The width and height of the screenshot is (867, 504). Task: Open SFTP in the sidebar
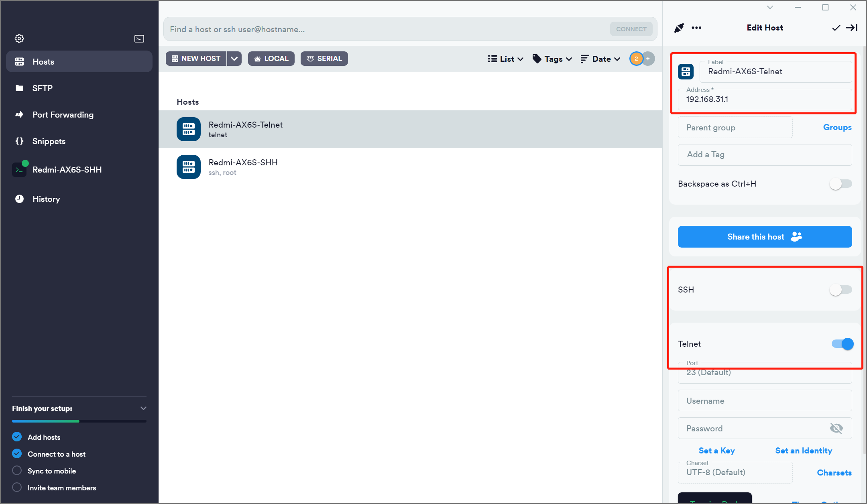point(42,88)
